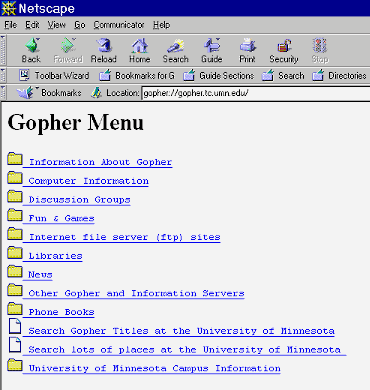
Task: Click the folder icon beside Discussion Groups
Action: 15,196
